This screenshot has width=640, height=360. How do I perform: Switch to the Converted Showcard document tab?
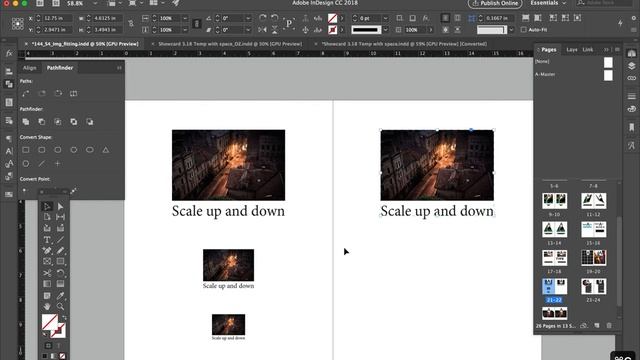click(x=404, y=44)
